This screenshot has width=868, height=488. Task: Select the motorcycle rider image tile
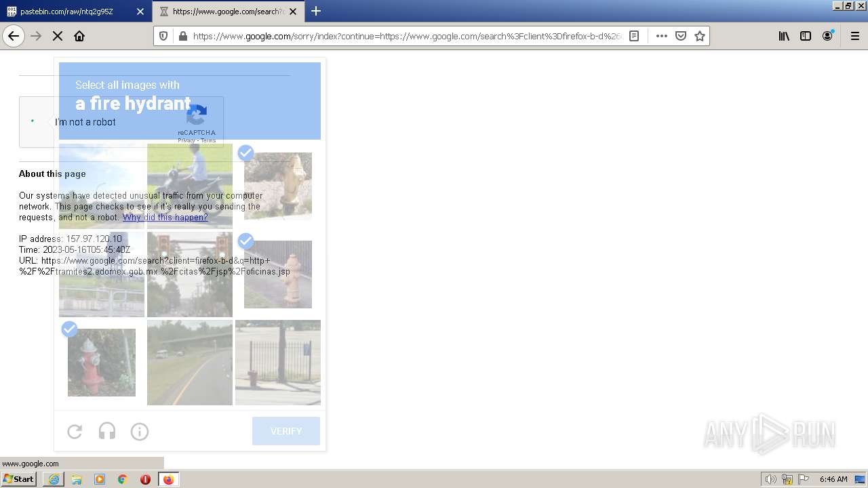(x=190, y=186)
